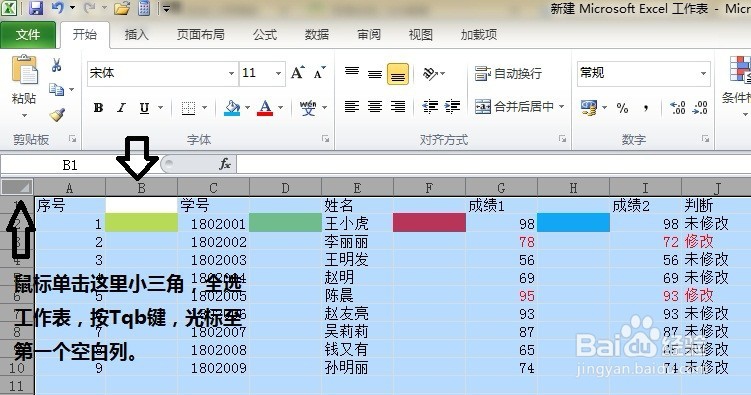The height and width of the screenshot is (395, 751).
Task: Switch to the 数据 Data tab
Action: (317, 34)
